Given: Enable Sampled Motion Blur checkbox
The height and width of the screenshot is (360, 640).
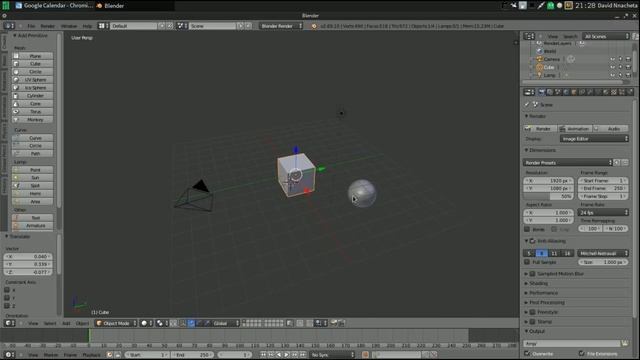Looking at the screenshot, I should (x=533, y=274).
